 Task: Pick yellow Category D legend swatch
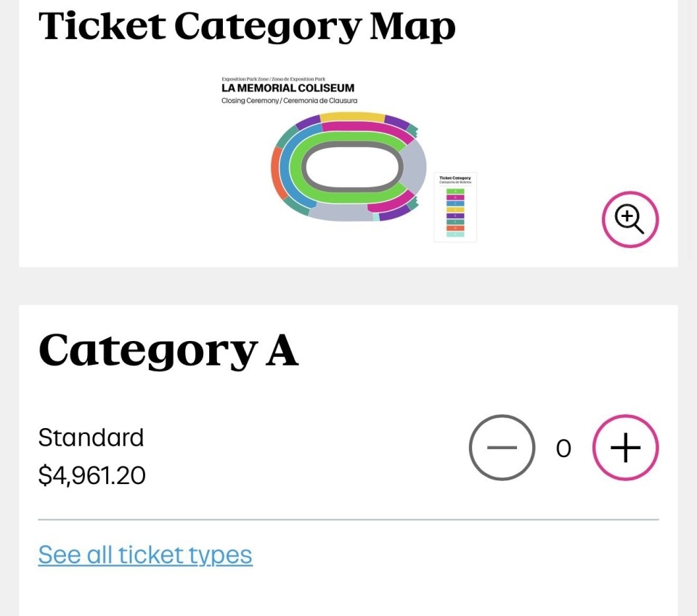click(455, 210)
